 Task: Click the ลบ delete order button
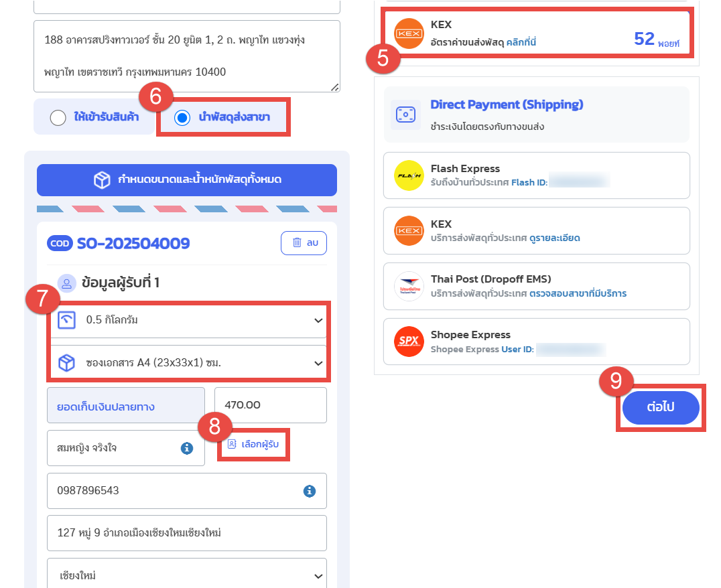pos(304,242)
